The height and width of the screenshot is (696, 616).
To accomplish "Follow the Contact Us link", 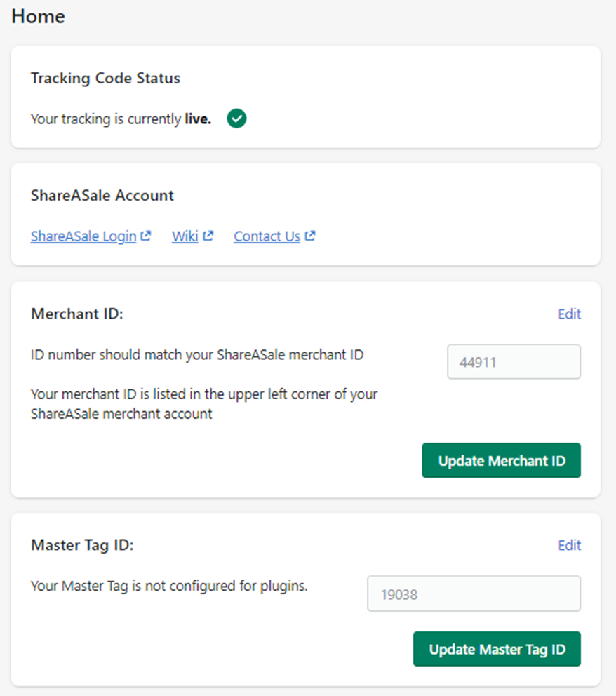I will (267, 236).
